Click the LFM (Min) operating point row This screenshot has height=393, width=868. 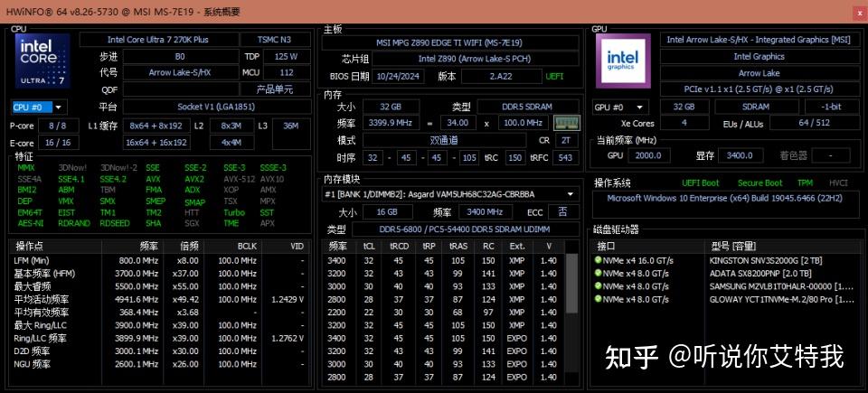click(159, 261)
